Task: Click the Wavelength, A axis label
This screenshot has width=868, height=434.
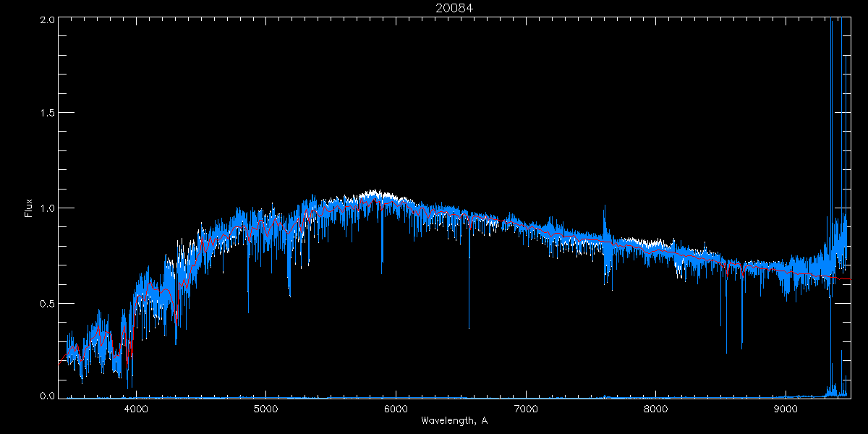Action: click(454, 420)
